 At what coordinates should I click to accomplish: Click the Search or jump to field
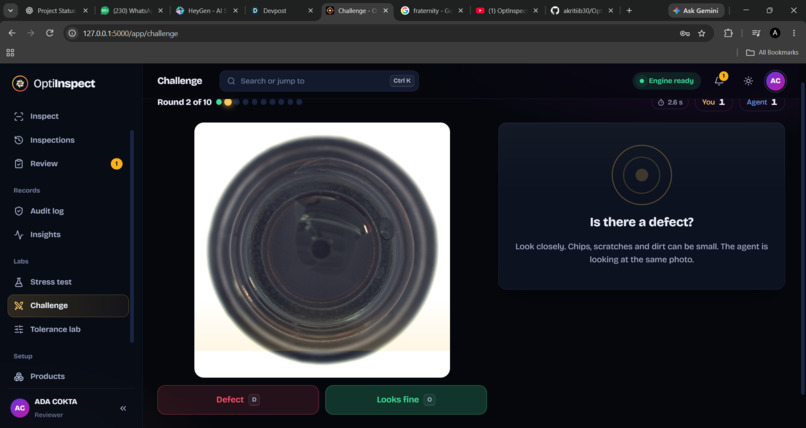(x=319, y=81)
